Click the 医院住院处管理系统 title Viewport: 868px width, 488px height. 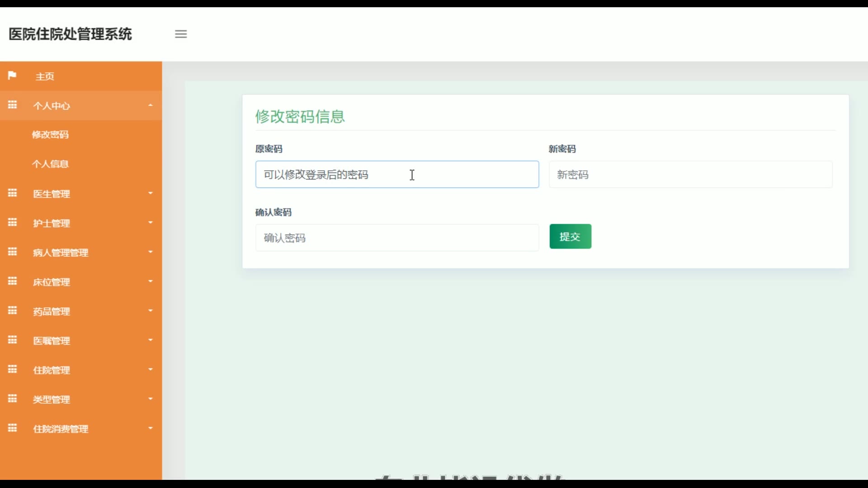(x=71, y=34)
